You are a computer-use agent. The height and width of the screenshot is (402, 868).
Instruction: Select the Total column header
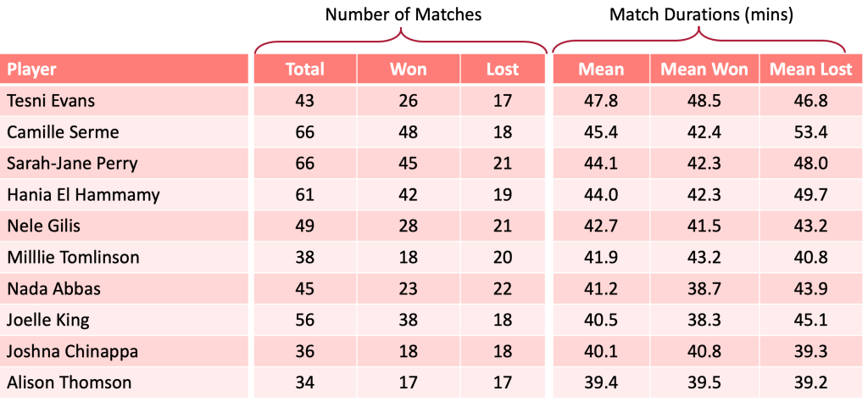coord(305,70)
